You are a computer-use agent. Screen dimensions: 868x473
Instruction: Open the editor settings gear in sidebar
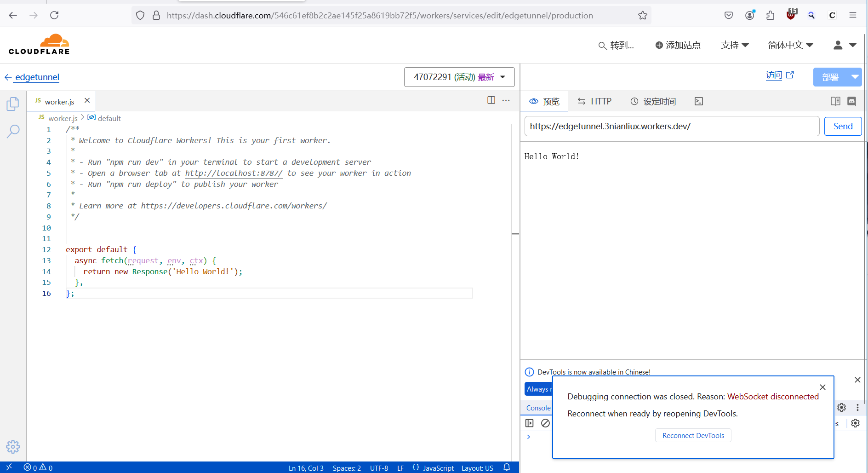coord(13,446)
